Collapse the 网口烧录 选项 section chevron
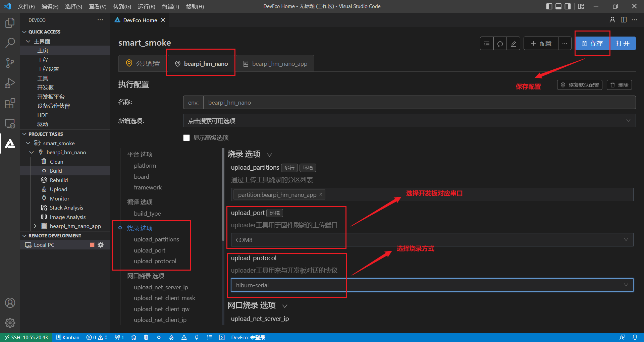Viewport: 644px width, 342px height. pos(285,306)
